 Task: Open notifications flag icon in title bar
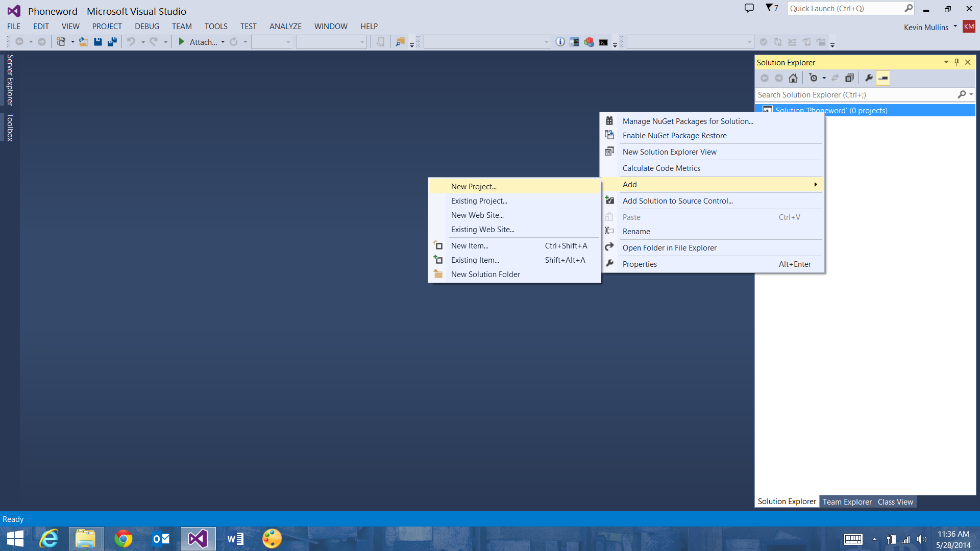[x=771, y=8]
